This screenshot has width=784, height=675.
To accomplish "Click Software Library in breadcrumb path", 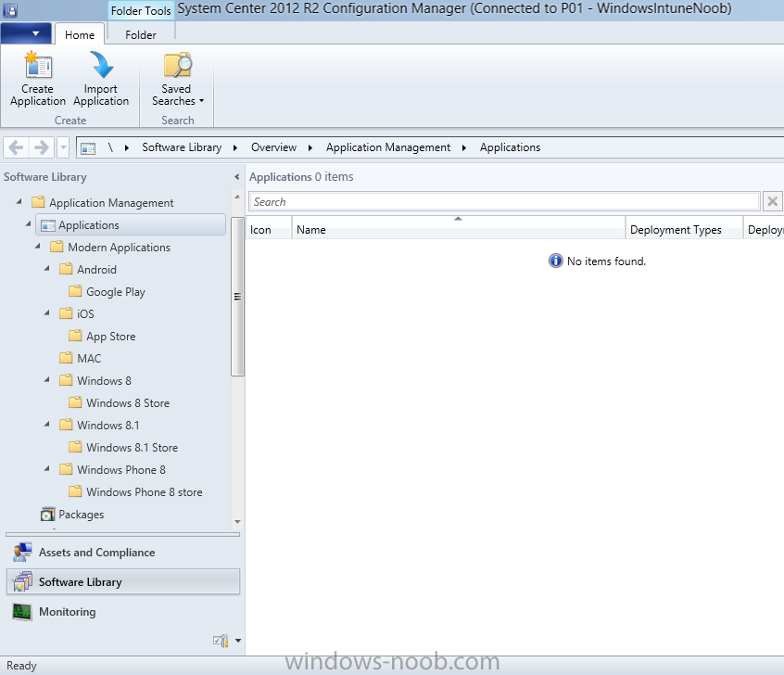I will (182, 147).
